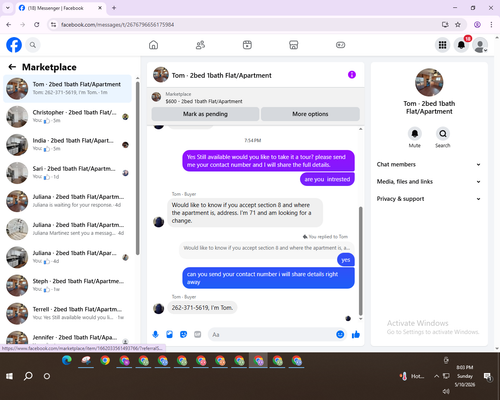Viewport: 500px width, 400px height.
Task: Mute this conversation with the bell icon
Action: (x=415, y=134)
